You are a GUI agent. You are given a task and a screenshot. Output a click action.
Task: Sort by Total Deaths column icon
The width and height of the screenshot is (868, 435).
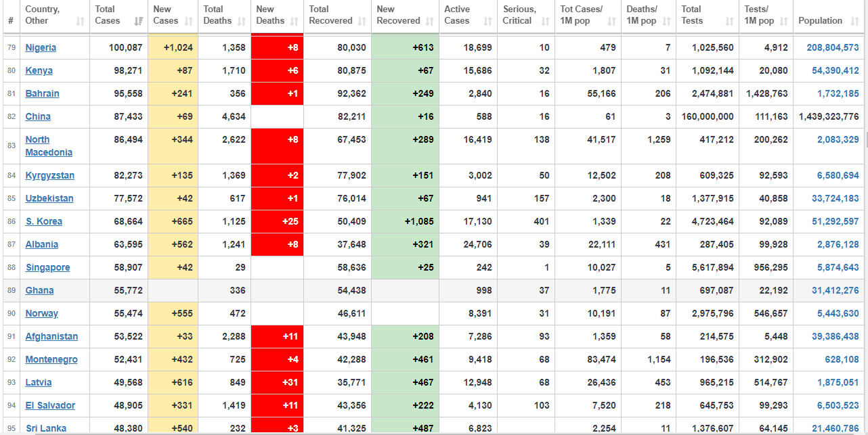click(x=242, y=22)
